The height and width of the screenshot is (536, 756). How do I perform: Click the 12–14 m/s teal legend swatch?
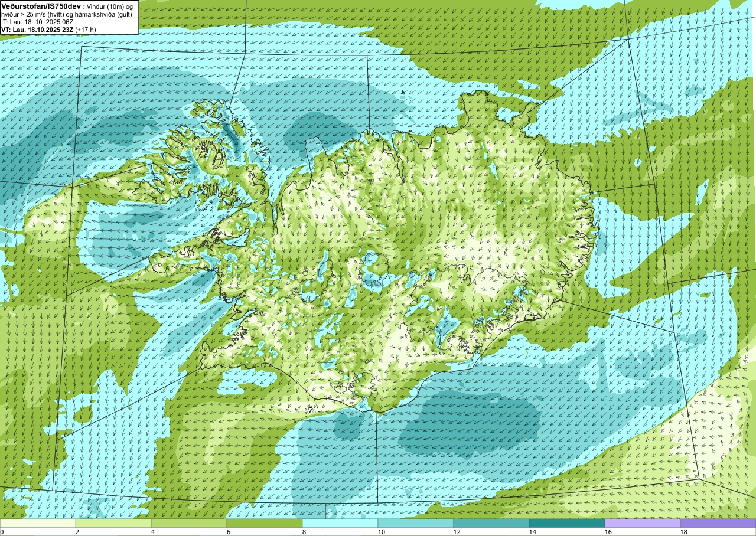pyautogui.click(x=491, y=523)
